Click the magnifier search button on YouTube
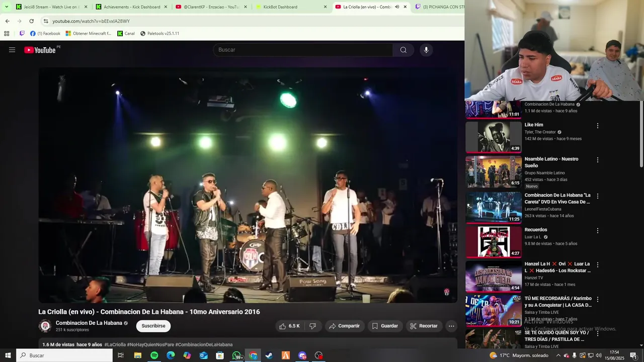The width and height of the screenshot is (644, 362). [404, 50]
